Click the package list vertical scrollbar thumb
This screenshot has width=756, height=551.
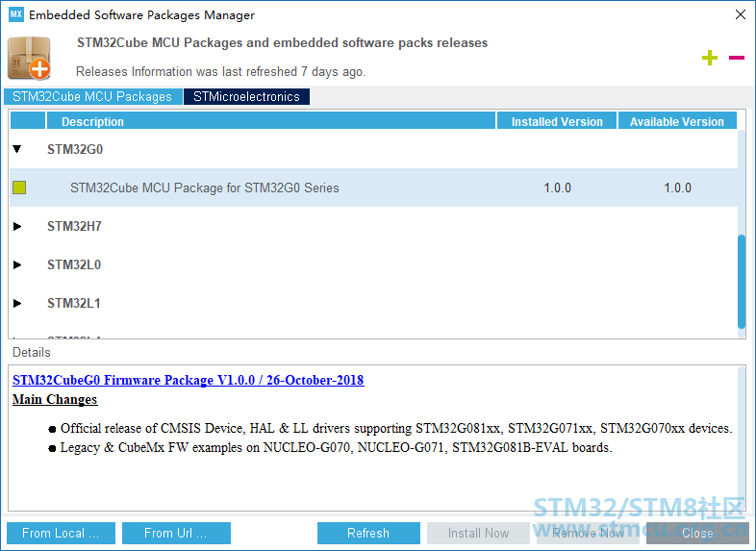point(742,281)
